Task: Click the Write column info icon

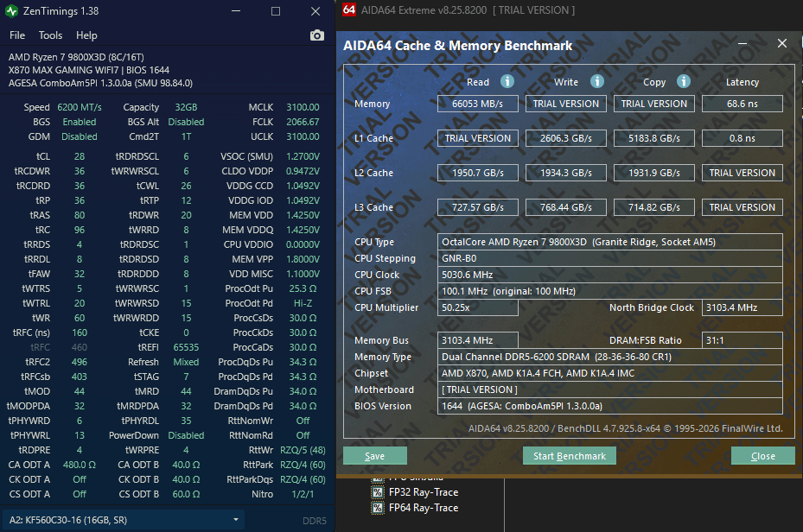Action: 596,81
